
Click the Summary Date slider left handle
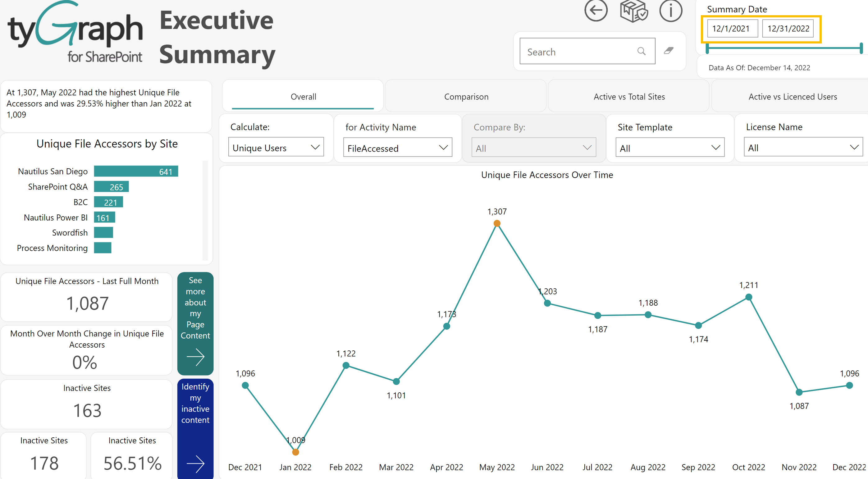click(x=707, y=48)
